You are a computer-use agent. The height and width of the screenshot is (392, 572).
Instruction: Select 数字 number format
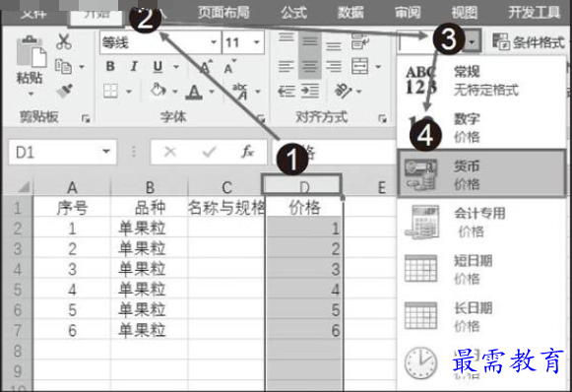(x=481, y=127)
